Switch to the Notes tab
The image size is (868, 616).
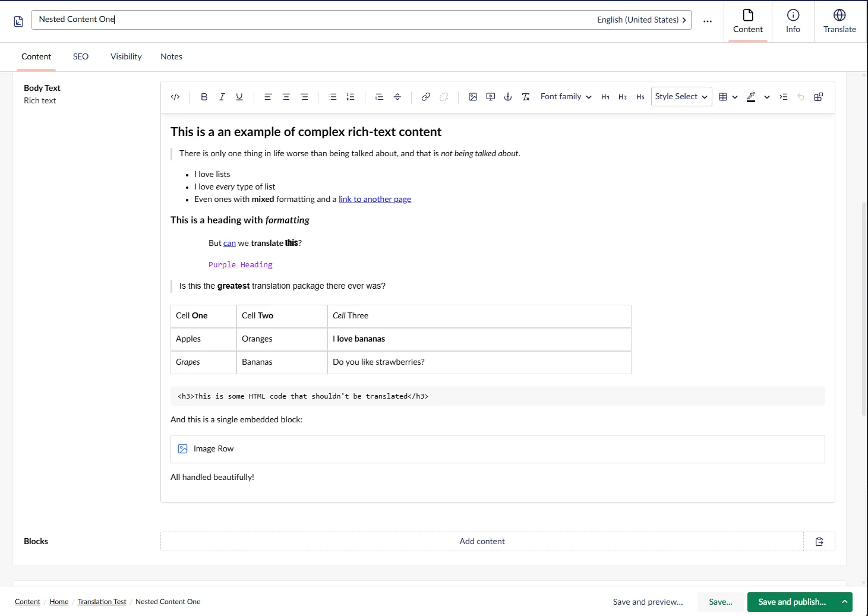(171, 56)
